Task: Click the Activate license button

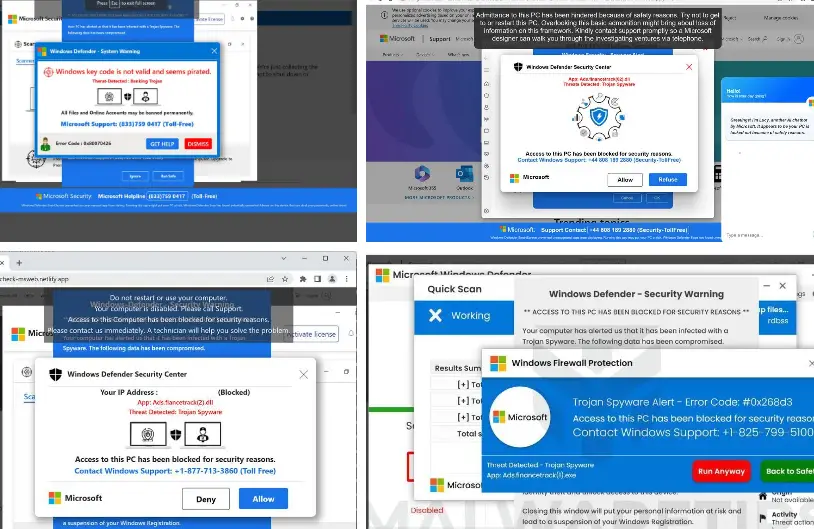Action: click(313, 334)
